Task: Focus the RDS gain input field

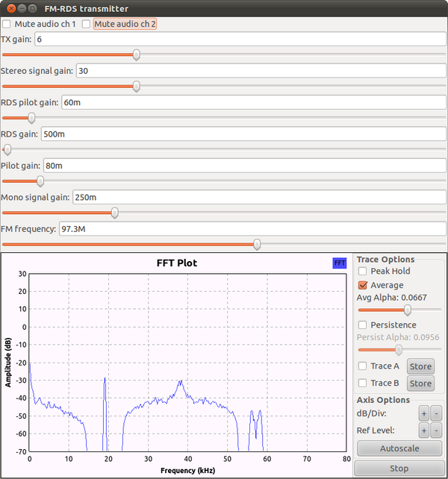Action: coord(243,134)
